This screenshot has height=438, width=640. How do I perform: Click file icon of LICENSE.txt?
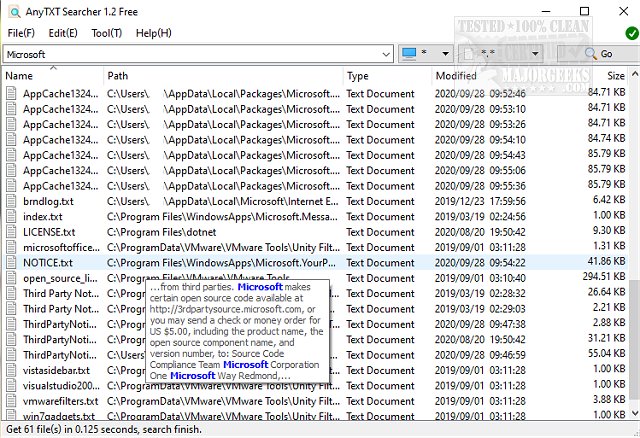11,232
